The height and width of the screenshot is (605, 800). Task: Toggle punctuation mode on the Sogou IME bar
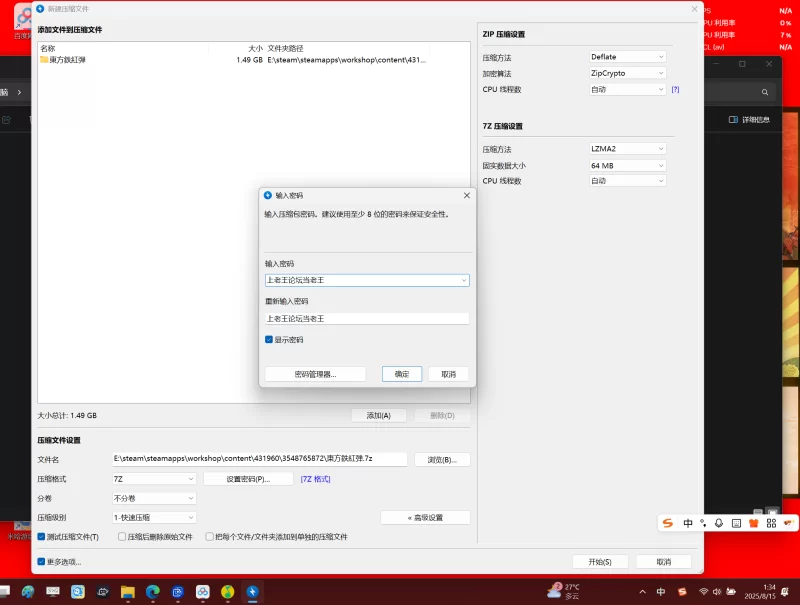[x=704, y=523]
